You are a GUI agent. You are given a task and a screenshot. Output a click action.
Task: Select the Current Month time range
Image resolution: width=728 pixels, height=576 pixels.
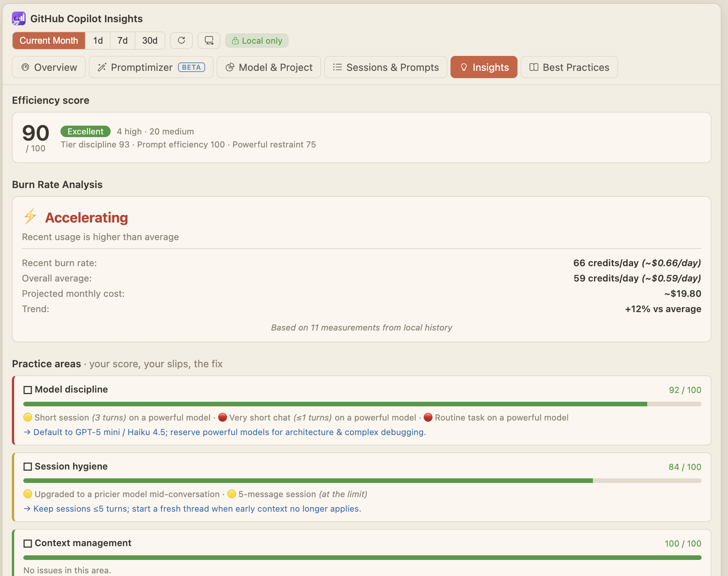click(x=49, y=41)
